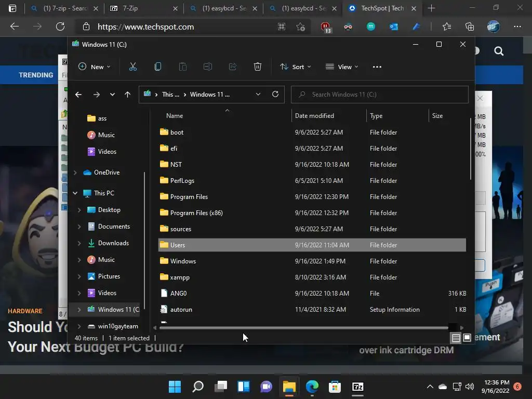Click the Search Windows 11 (C:) box

[x=380, y=95]
